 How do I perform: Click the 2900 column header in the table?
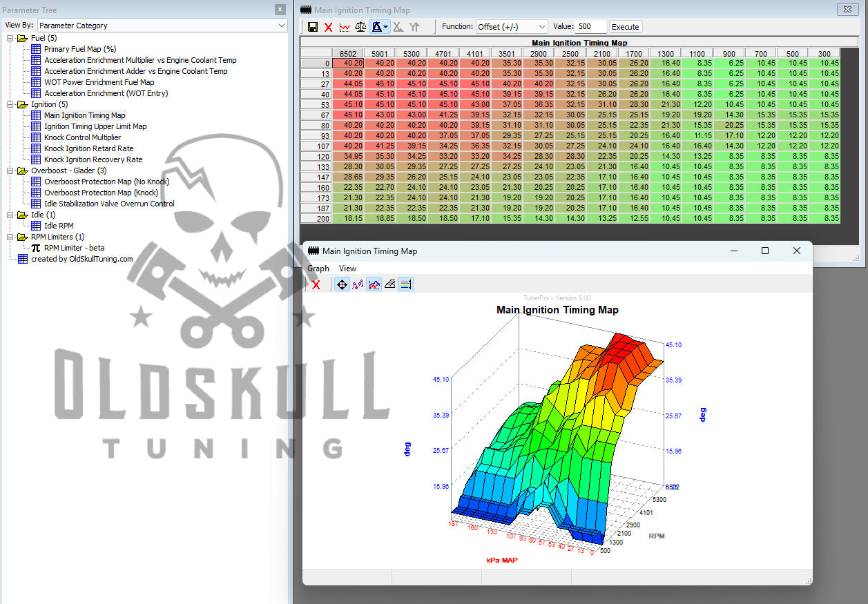point(539,53)
